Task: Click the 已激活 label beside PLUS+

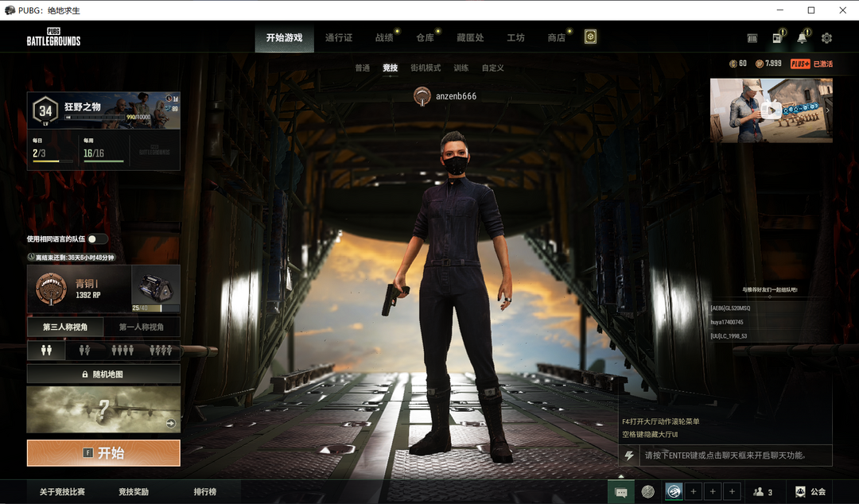Action: point(823,64)
